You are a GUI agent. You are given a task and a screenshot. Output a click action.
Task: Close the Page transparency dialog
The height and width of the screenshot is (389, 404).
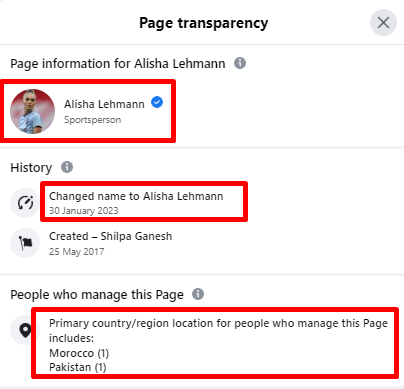[383, 23]
